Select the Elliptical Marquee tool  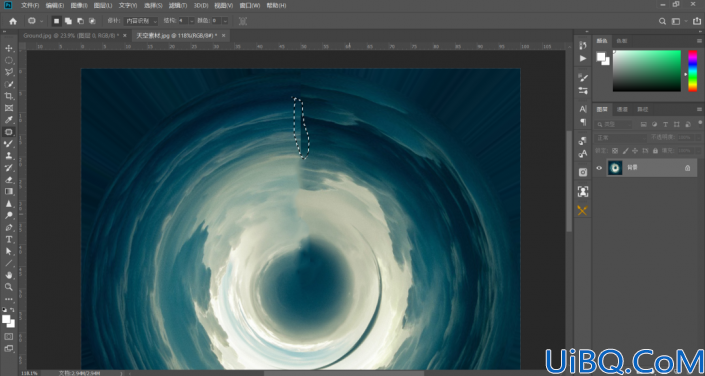(x=9, y=60)
